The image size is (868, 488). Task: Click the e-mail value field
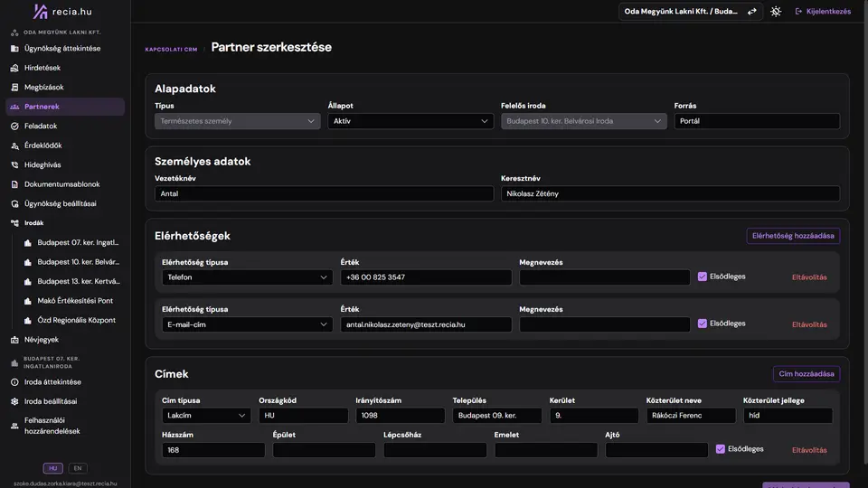[x=426, y=324]
